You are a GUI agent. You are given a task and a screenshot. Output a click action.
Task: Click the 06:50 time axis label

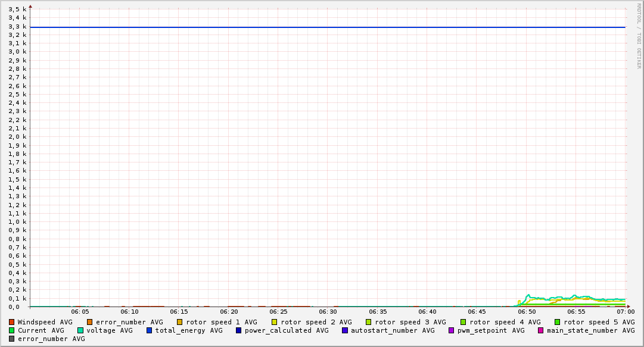(x=527, y=311)
